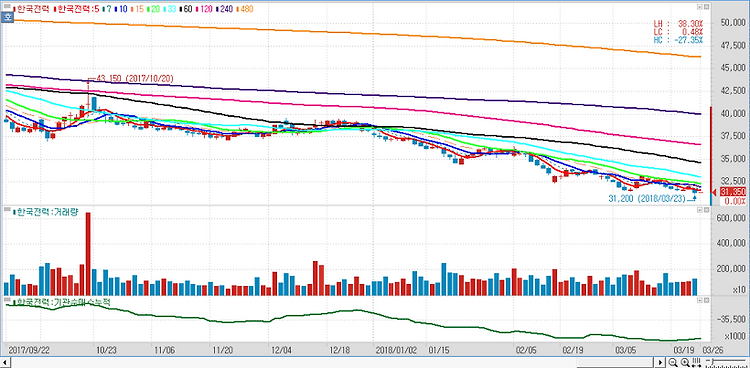The width and height of the screenshot is (750, 368).
Task: Adjust the zoom level slider handle
Action: click(713, 361)
